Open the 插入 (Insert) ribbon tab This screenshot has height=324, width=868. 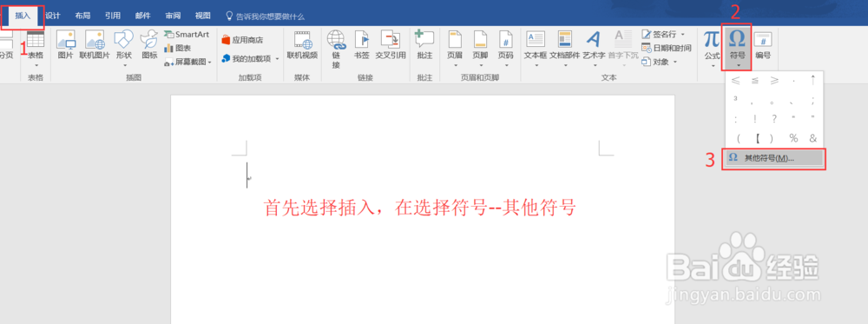[x=23, y=16]
